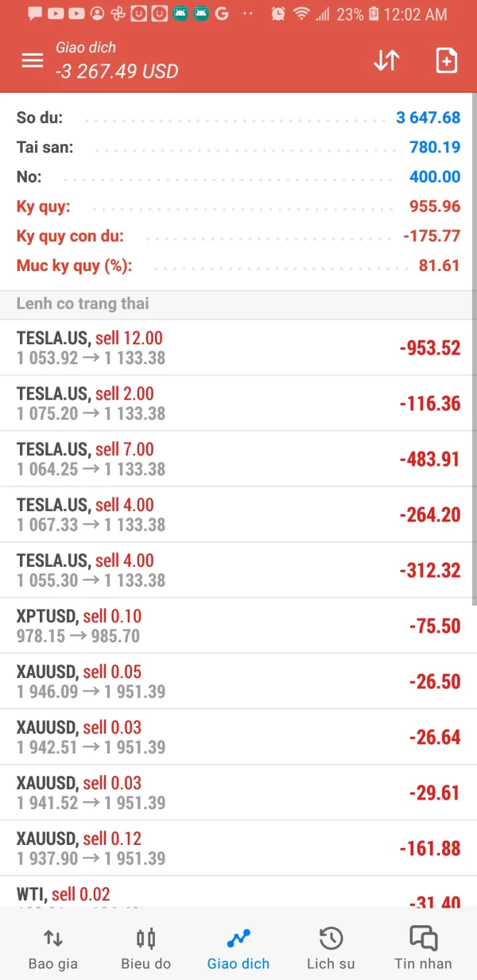This screenshot has height=980, width=477.
Task: Open TESLA.US sell 7.00 position
Action: tap(238, 459)
